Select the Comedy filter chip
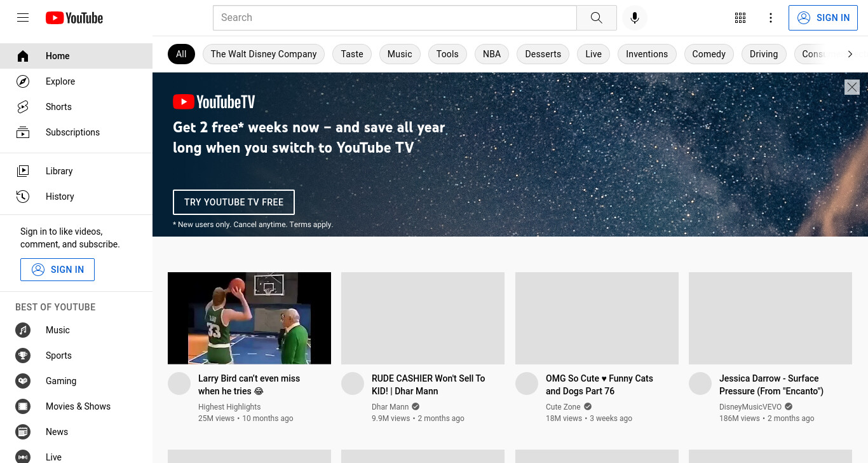The image size is (868, 463). pyautogui.click(x=709, y=54)
